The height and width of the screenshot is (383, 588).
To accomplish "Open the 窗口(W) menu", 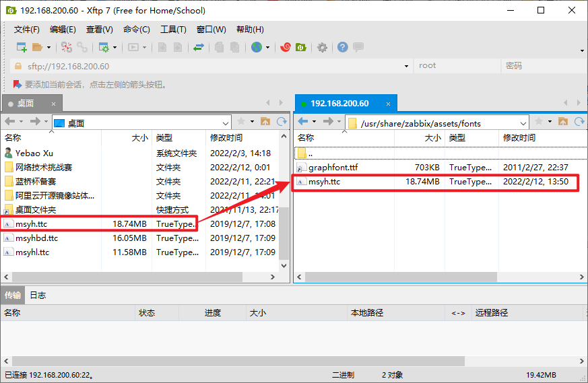I will coord(211,29).
